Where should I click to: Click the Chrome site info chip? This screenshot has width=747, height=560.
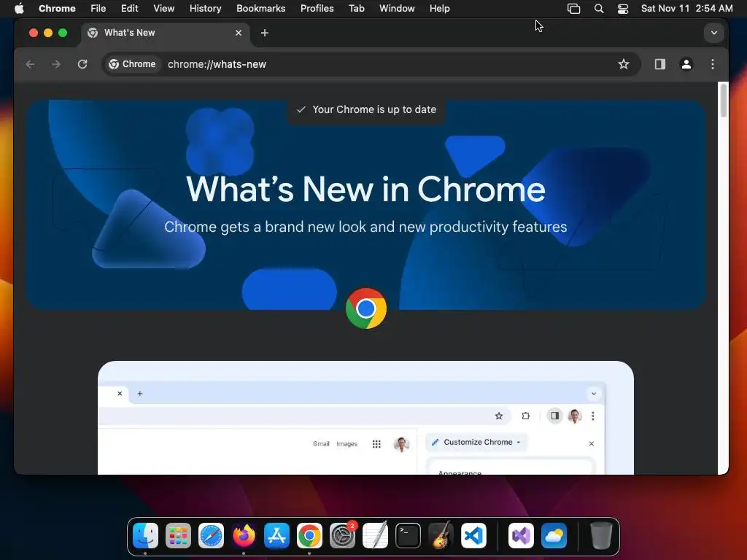point(133,64)
